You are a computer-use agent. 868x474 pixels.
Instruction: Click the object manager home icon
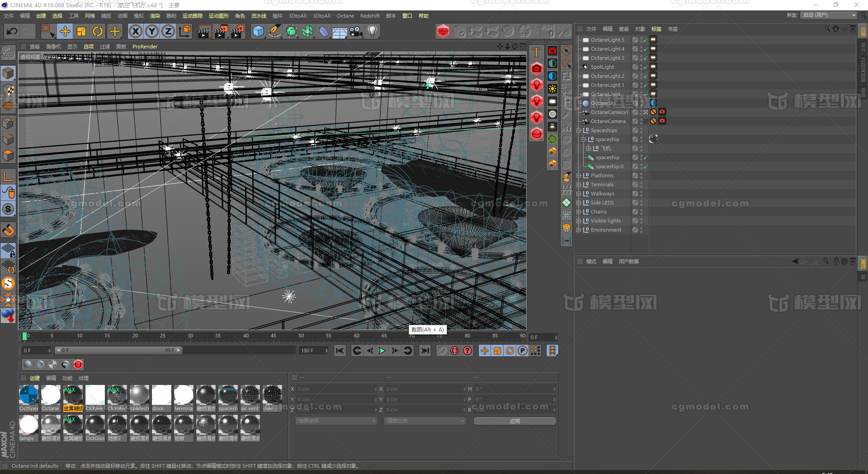pos(836,28)
